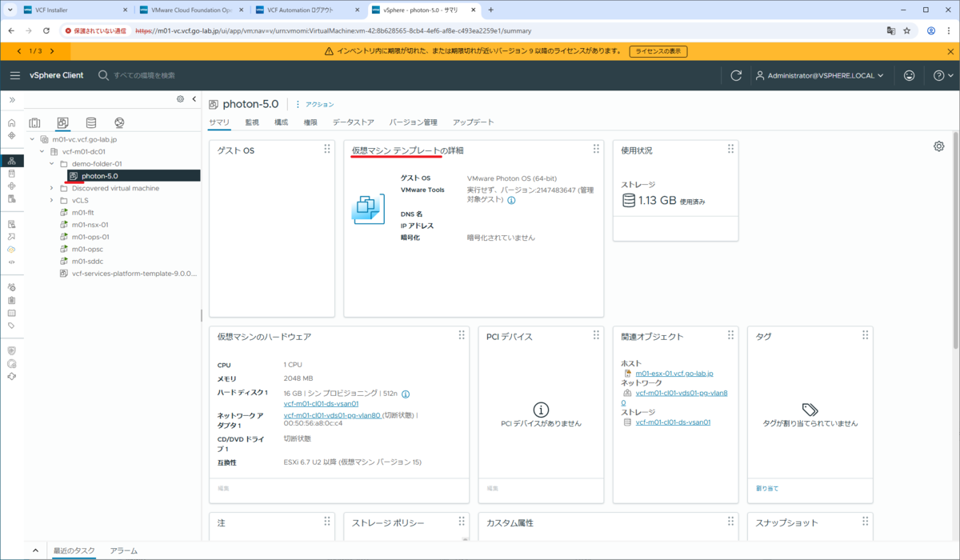960x560 pixels.
Task: Switch to the 構成 tab
Action: [282, 122]
